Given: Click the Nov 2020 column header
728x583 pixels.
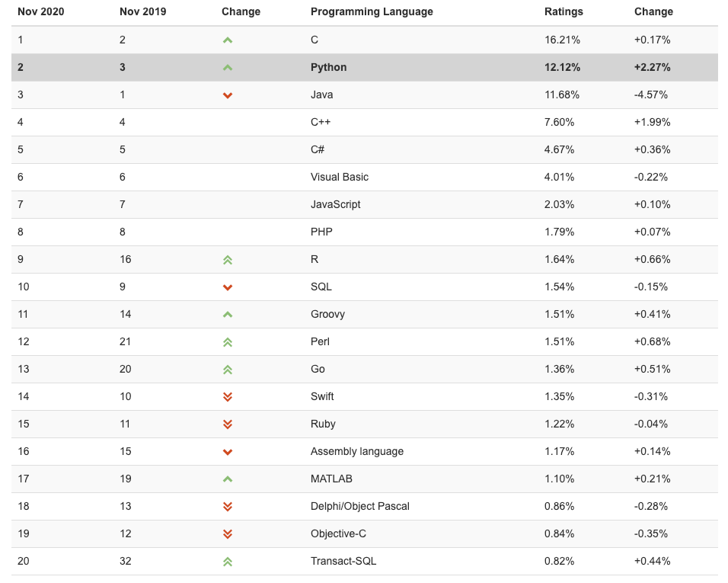Looking at the screenshot, I should point(41,11).
